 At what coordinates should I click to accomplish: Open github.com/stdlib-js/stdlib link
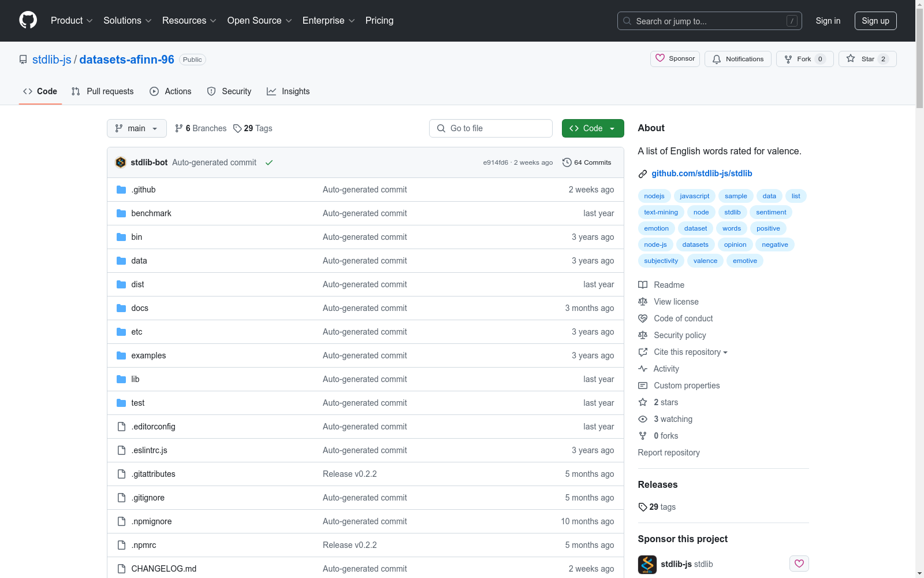click(x=702, y=173)
